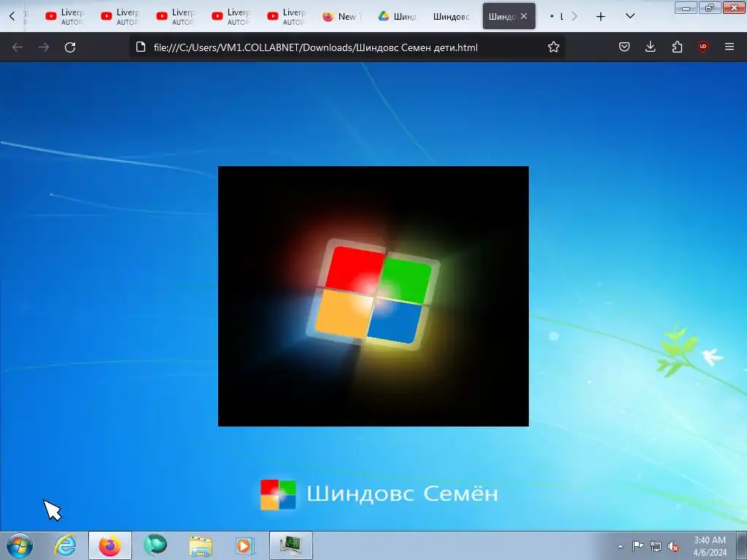747x560 pixels.
Task: Save the page to Pocket
Action: (624, 47)
